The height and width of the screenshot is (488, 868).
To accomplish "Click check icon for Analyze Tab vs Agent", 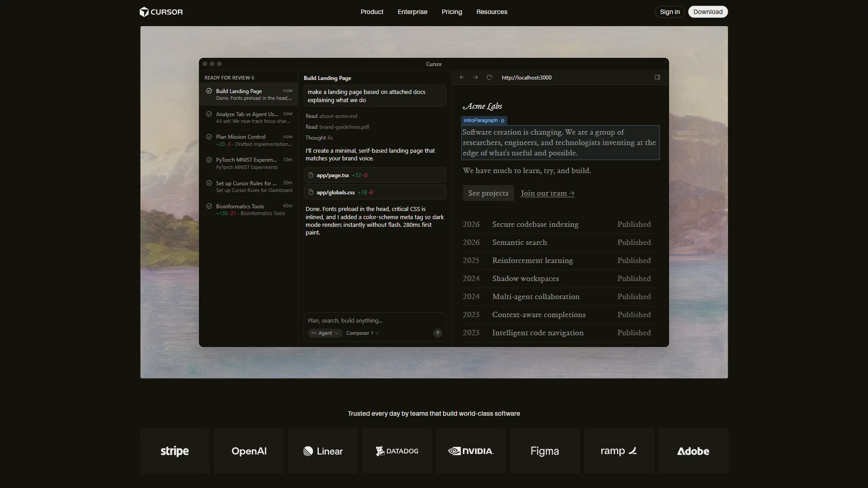I will 209,114.
